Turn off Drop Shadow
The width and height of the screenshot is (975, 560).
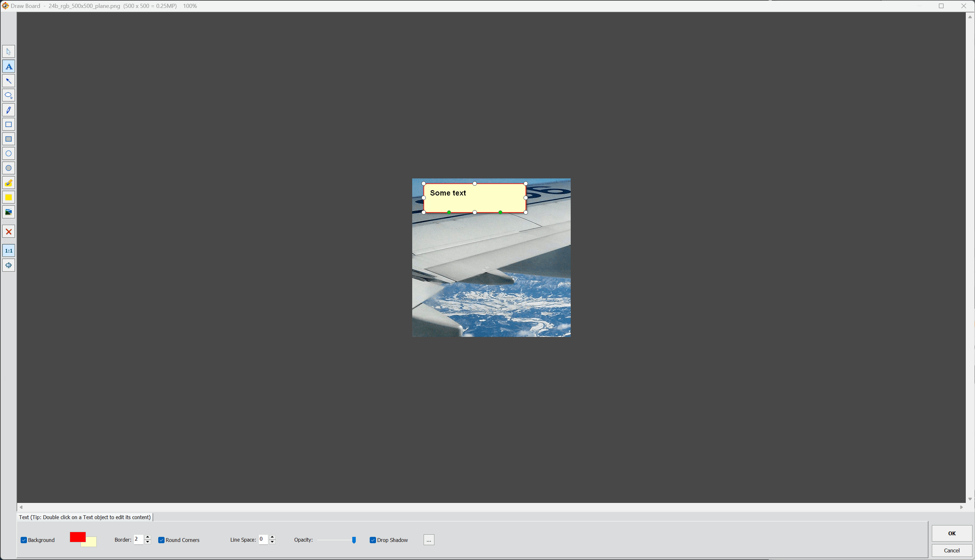coord(373,540)
